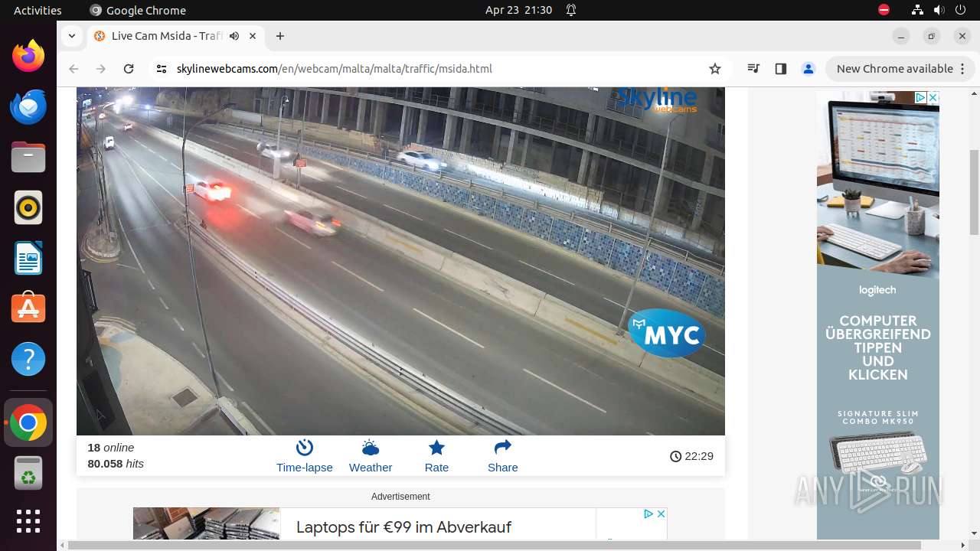Open Time-lapse for the webcam
The width and height of the screenshot is (980, 551).
click(305, 456)
